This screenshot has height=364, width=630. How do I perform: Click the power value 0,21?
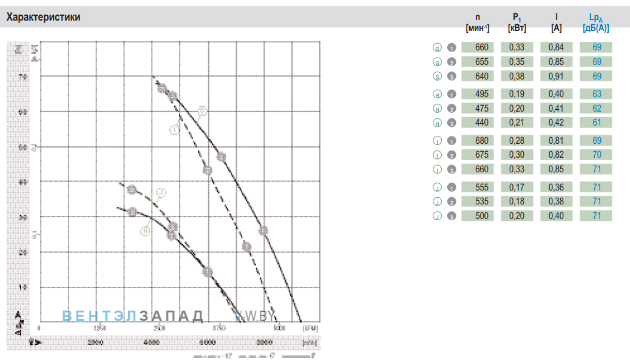(x=517, y=123)
